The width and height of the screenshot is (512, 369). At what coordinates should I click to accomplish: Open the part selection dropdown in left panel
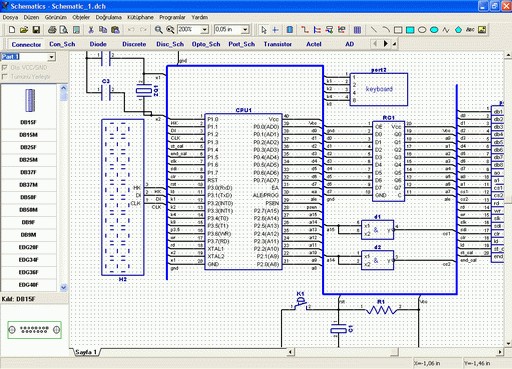[51, 57]
